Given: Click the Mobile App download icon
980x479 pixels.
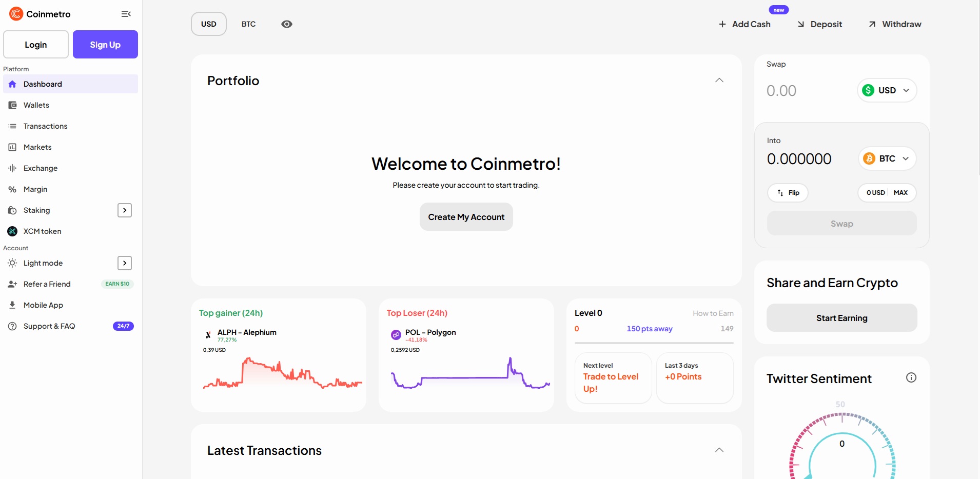Looking at the screenshot, I should pyautogui.click(x=12, y=305).
